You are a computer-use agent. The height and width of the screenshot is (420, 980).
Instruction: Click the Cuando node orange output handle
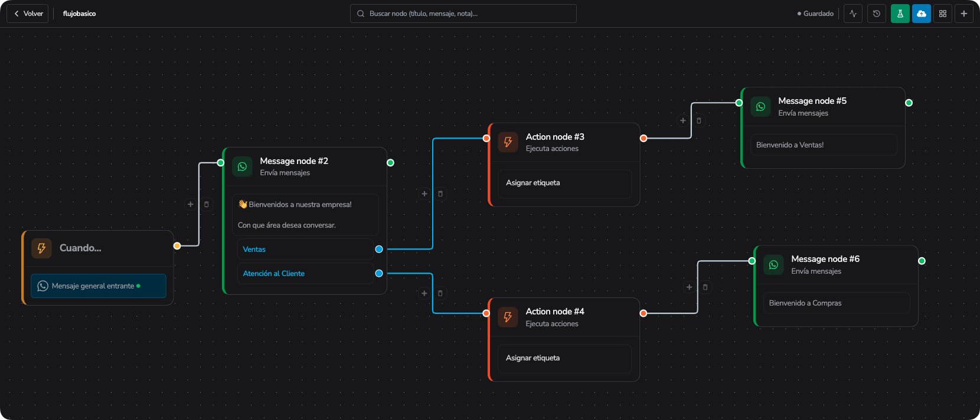[x=177, y=246]
